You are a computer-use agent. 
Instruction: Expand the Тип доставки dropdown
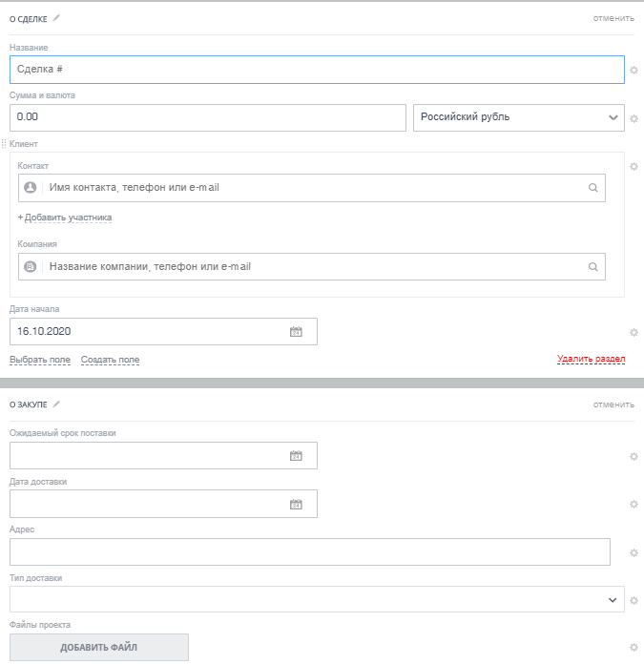(x=613, y=600)
